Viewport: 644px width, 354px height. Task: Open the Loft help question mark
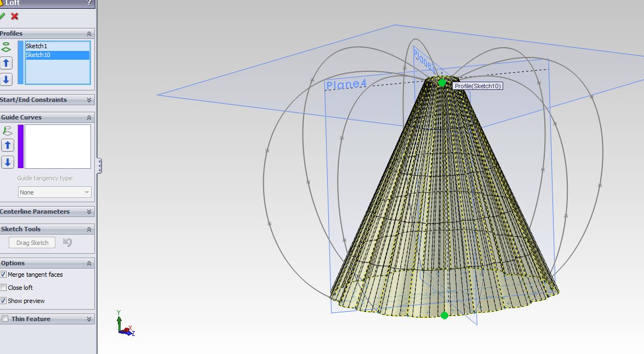tap(89, 3)
